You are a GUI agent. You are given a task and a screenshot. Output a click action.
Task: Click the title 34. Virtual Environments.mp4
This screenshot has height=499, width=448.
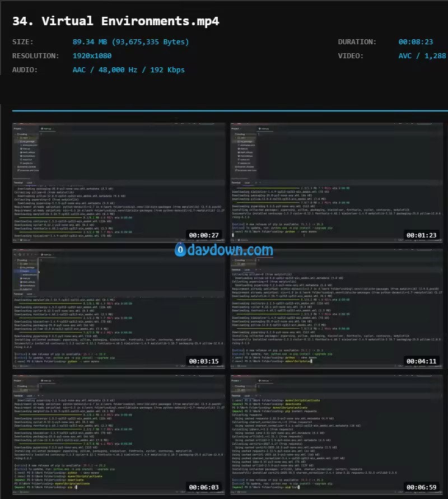(x=115, y=21)
